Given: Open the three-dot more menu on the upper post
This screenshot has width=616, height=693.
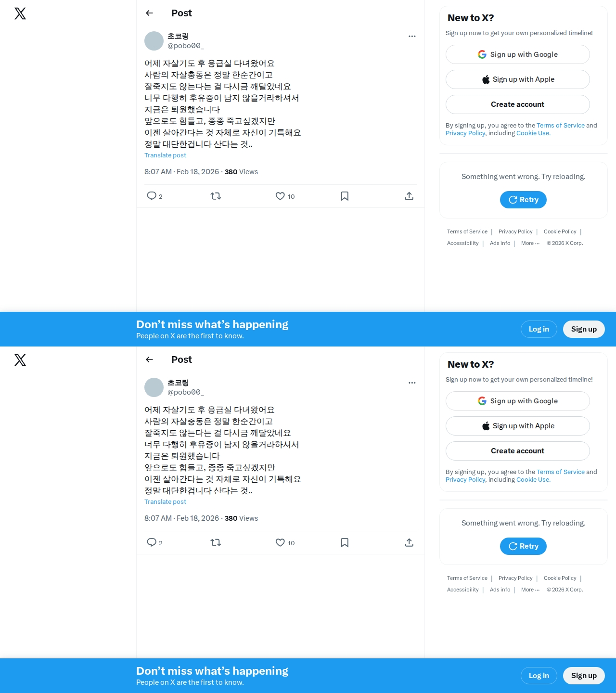Looking at the screenshot, I should (412, 36).
